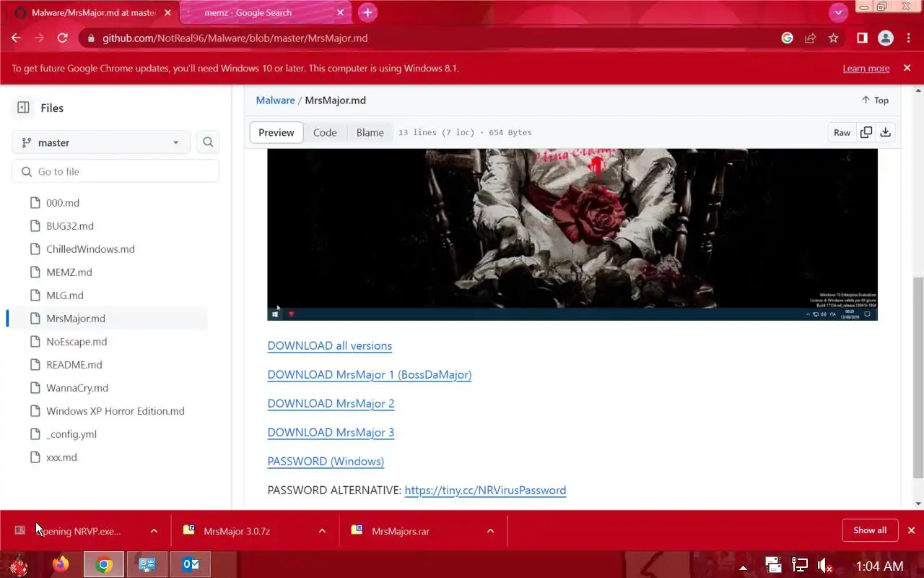The width and height of the screenshot is (924, 578).
Task: Click Learn more about Chrome updates
Action: tap(866, 68)
